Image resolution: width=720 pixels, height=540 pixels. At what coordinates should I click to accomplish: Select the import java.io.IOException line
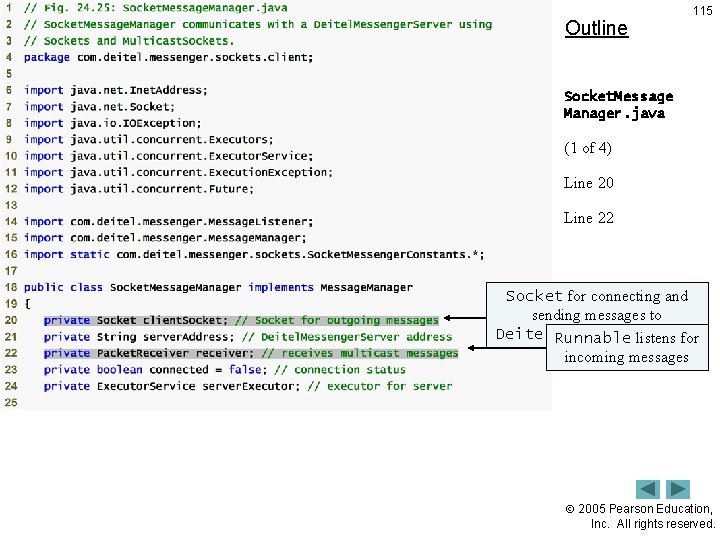point(112,123)
